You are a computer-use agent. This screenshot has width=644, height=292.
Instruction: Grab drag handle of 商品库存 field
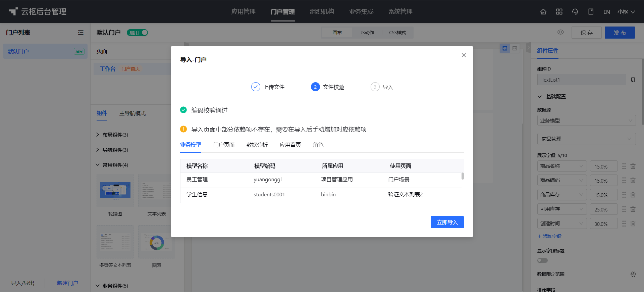(624, 195)
